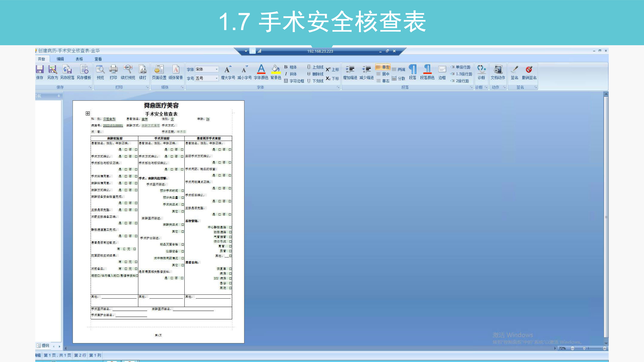This screenshot has width=644, height=362.
Task: Check 是 for 麻醉实施前 手术方式确认
Action: click(x=126, y=156)
